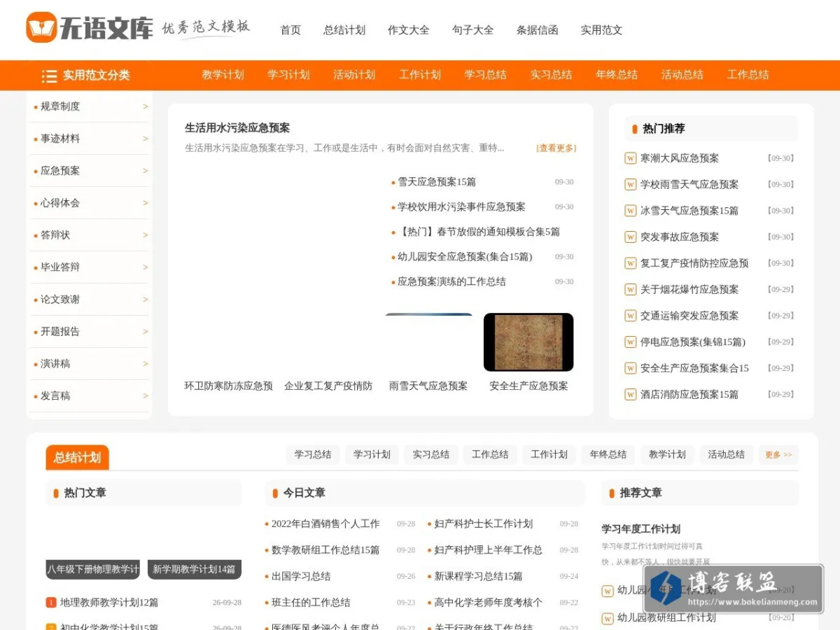Click the 企业复工复产疫情防 caption
The height and width of the screenshot is (630, 840).
pyautogui.click(x=328, y=386)
